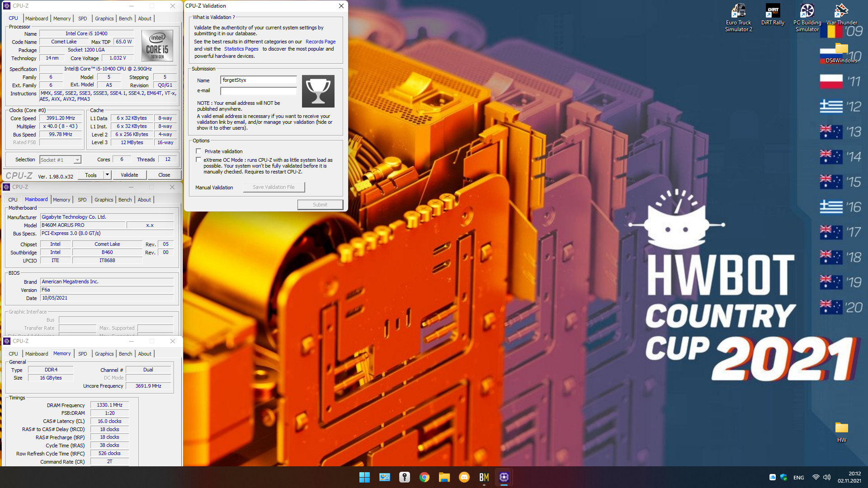Select About tab in Memory CPU-Z window

point(145,354)
